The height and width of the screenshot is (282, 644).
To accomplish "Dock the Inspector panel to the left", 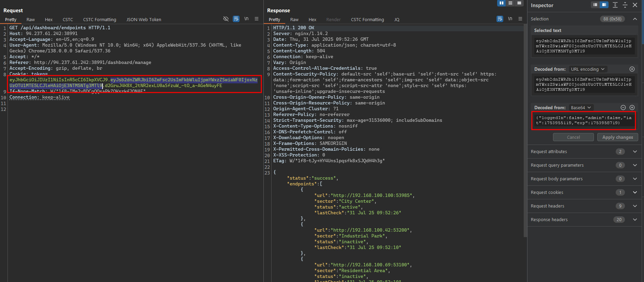I will tap(595, 5).
